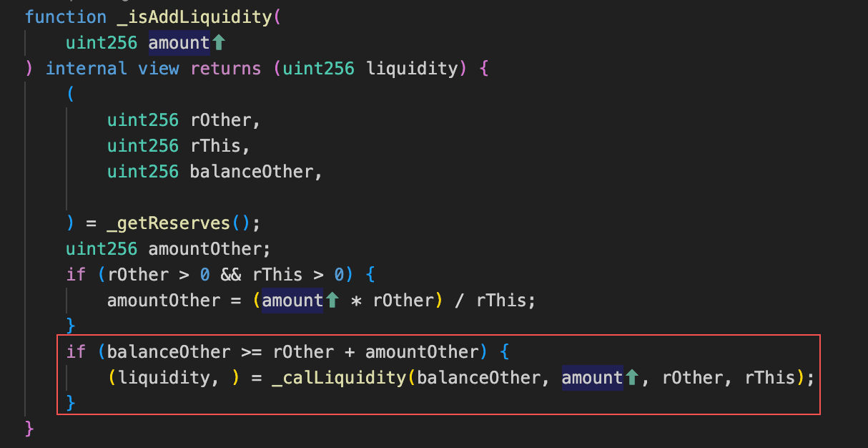Click the green arrow in the amountOther assignment line
Screen dimensions: 868x448
332,301
